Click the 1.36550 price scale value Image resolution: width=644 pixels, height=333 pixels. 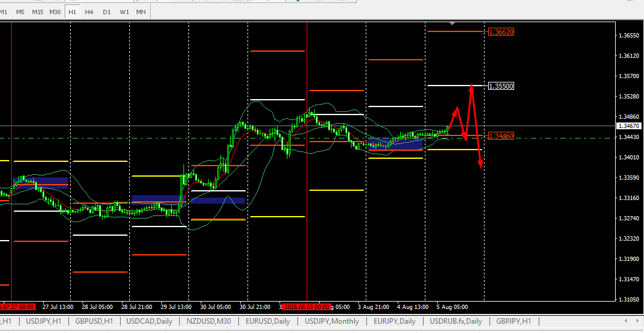[629, 36]
